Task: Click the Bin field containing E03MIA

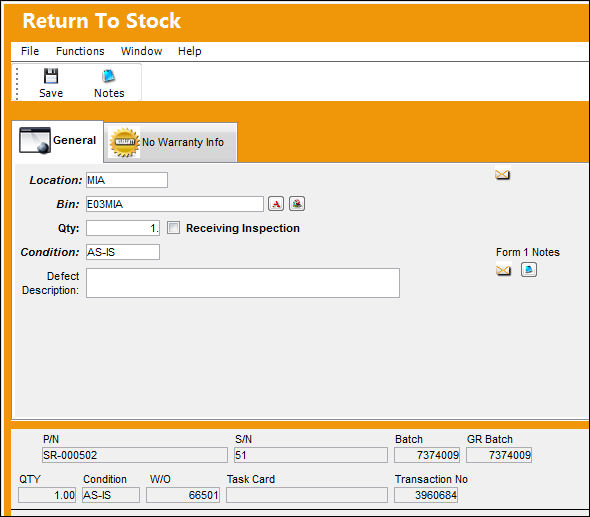Action: [x=175, y=204]
